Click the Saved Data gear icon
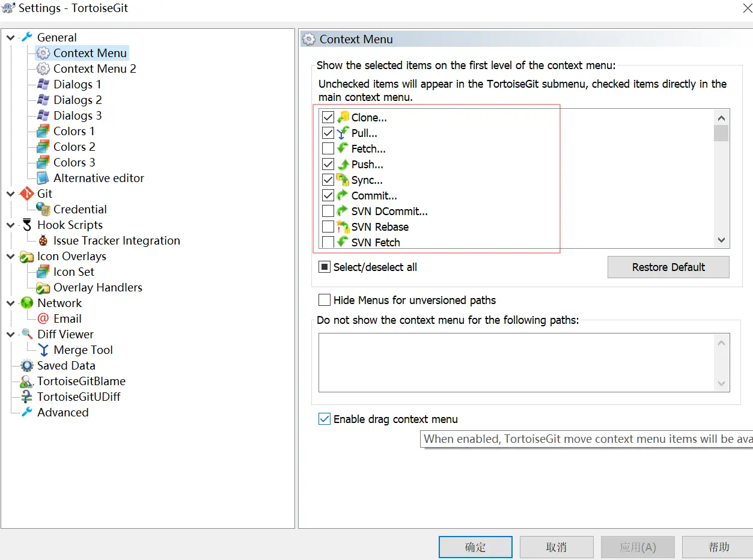Image resolution: width=753 pixels, height=560 pixels. (27, 365)
